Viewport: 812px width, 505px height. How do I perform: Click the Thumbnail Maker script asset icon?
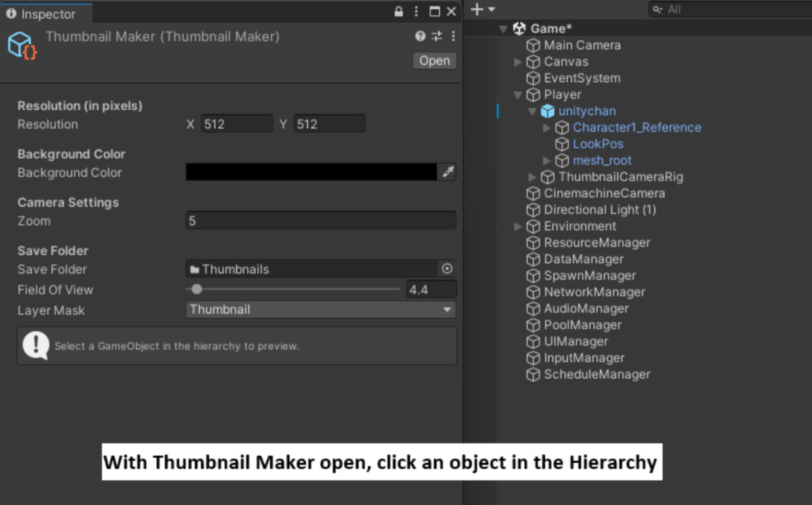click(x=22, y=45)
